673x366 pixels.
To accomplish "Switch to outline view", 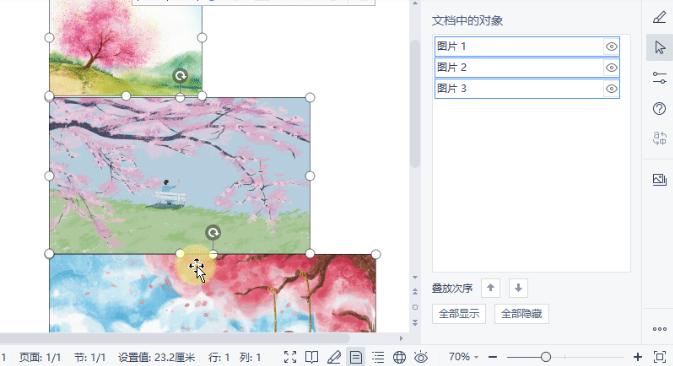I will [x=378, y=357].
